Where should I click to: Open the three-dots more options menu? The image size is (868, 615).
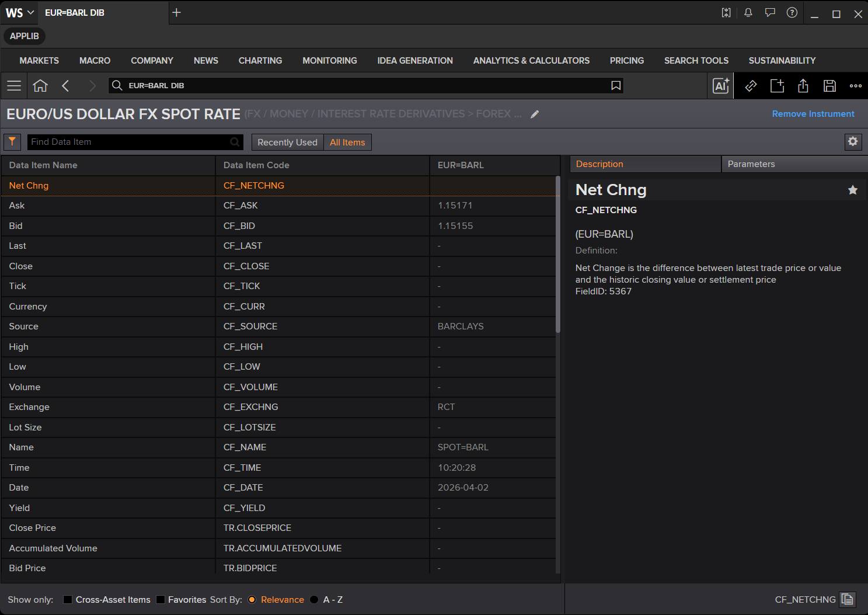tap(856, 86)
